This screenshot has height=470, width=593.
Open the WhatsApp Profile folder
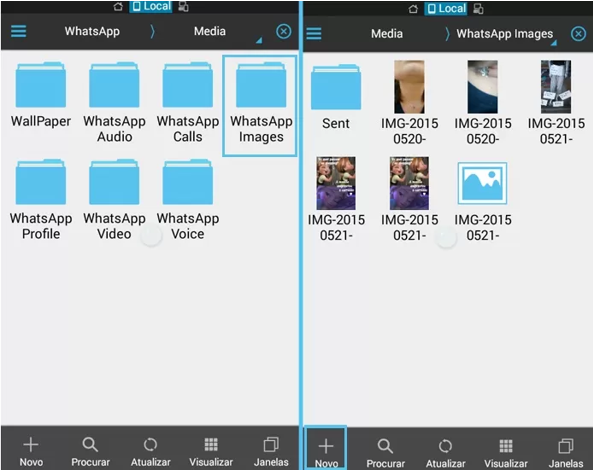[x=41, y=200]
